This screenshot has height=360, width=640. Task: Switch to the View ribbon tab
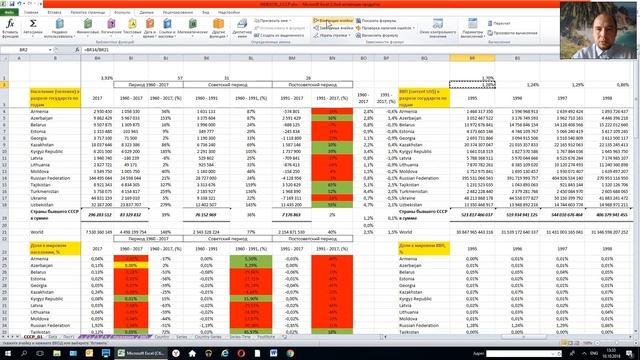point(206,12)
